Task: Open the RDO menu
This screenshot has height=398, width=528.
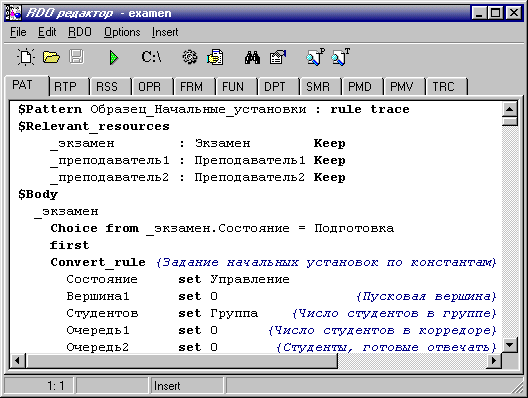Action: (80, 32)
